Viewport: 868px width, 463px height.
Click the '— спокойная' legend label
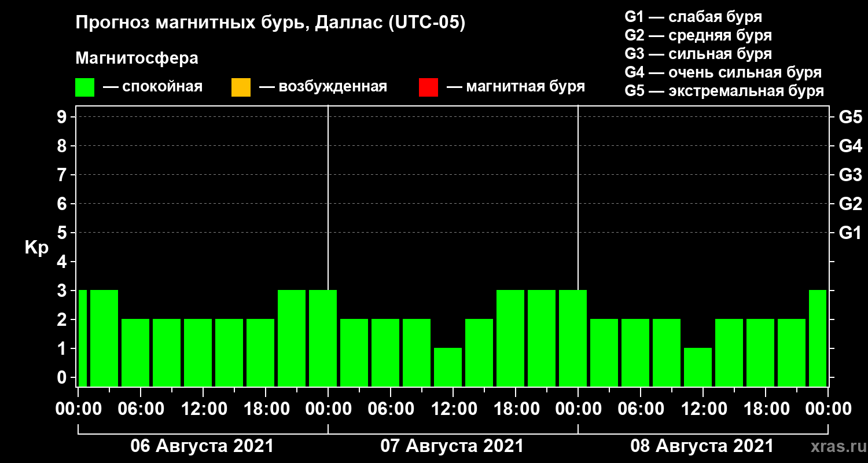point(153,87)
